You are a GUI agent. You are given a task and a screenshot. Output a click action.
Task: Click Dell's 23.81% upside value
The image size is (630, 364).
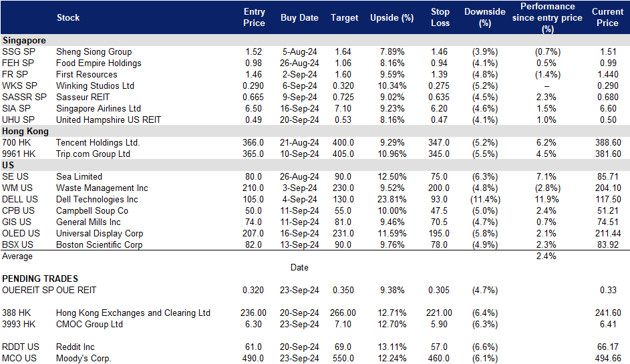(x=391, y=199)
